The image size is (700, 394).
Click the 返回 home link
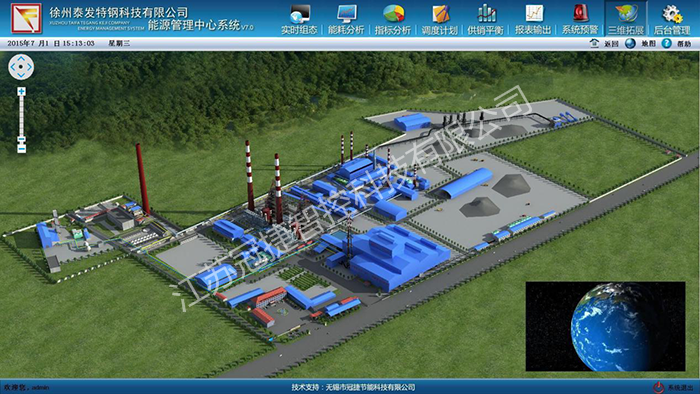click(x=604, y=44)
